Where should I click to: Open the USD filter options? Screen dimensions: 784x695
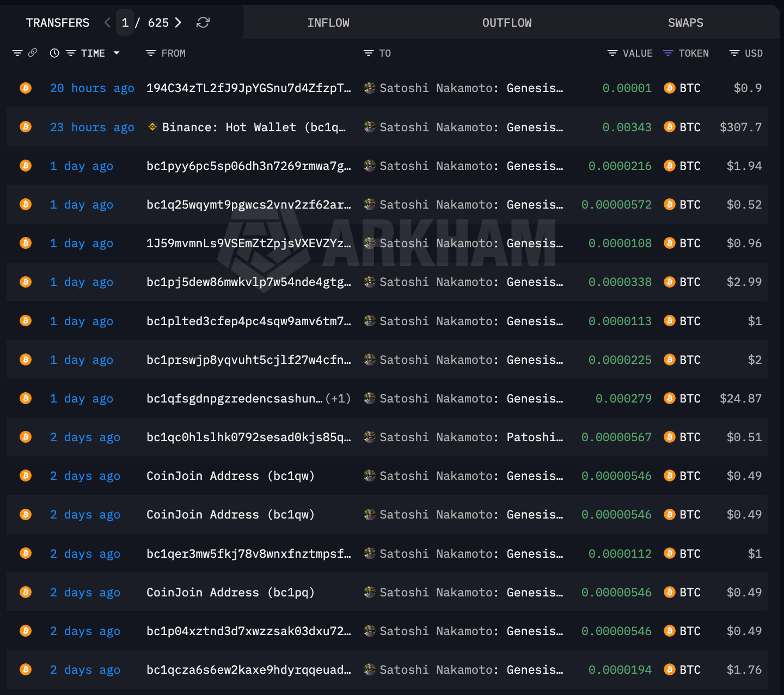734,53
